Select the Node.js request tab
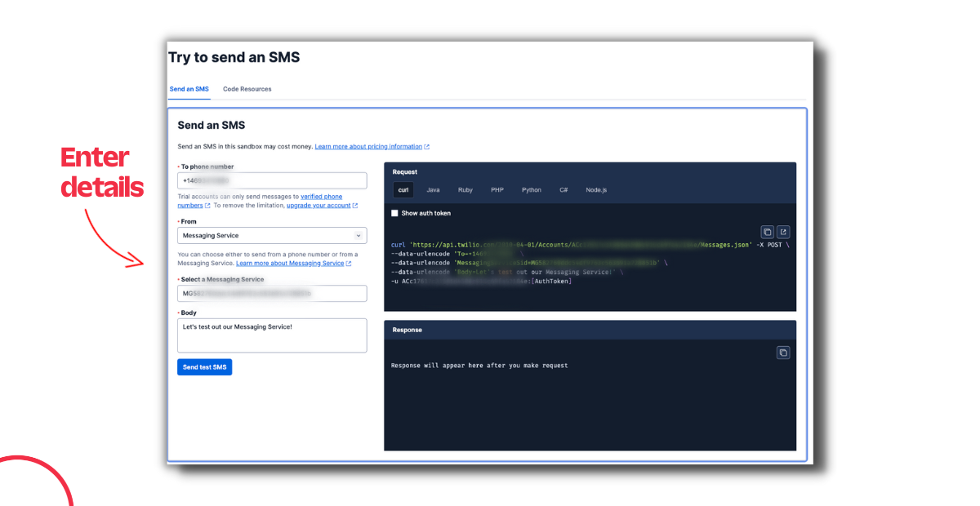 point(596,189)
